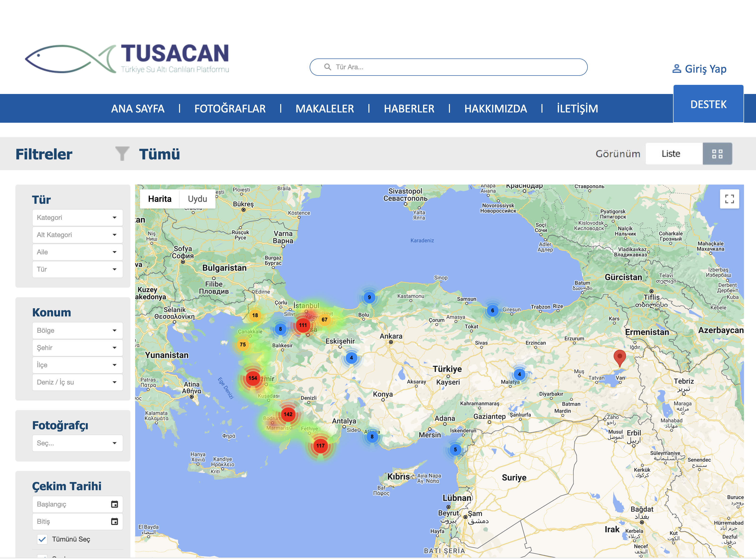
Task: Click the Karadeniz label on map
Action: (422, 241)
